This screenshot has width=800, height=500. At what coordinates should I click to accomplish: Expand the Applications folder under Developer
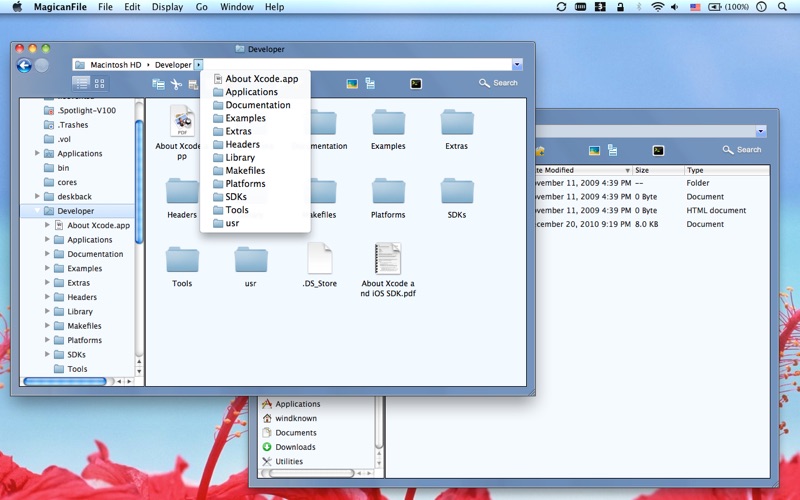pyautogui.click(x=47, y=240)
